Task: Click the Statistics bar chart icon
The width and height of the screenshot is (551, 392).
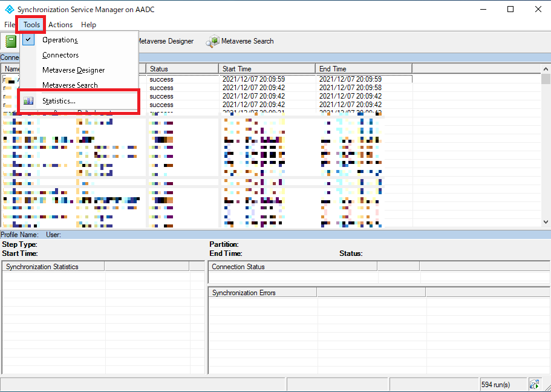Action: click(28, 101)
